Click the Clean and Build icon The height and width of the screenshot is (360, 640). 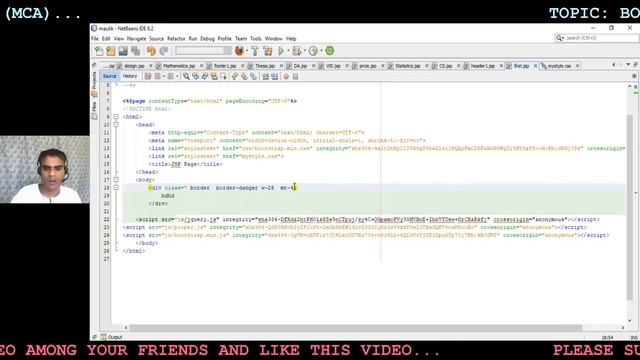click(268, 51)
